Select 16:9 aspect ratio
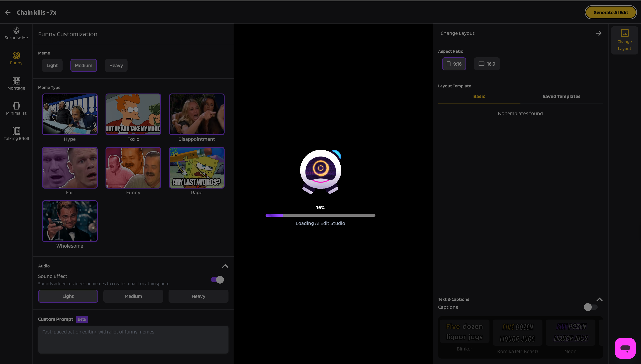This screenshot has width=641, height=364. pos(487,64)
